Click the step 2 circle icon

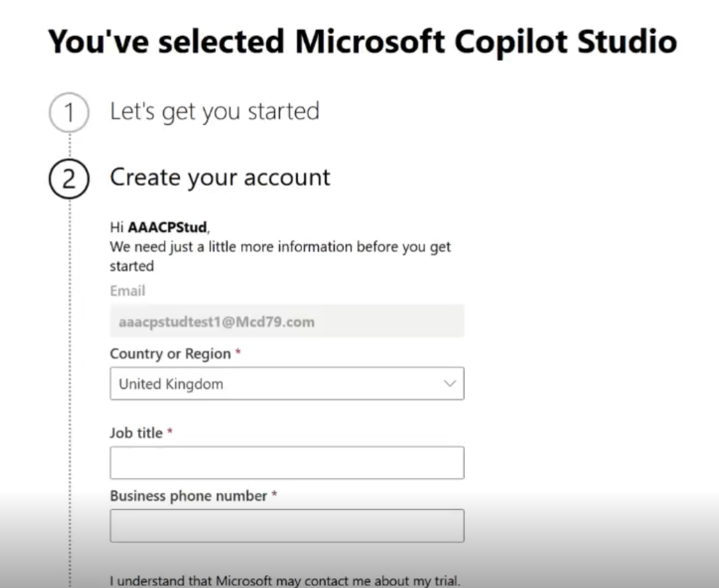coord(69,180)
